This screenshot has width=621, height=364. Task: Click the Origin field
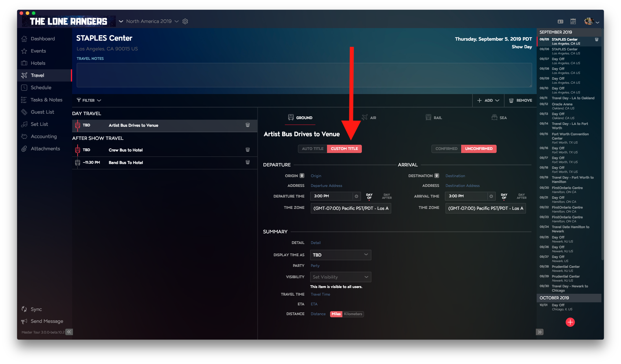[x=316, y=176]
